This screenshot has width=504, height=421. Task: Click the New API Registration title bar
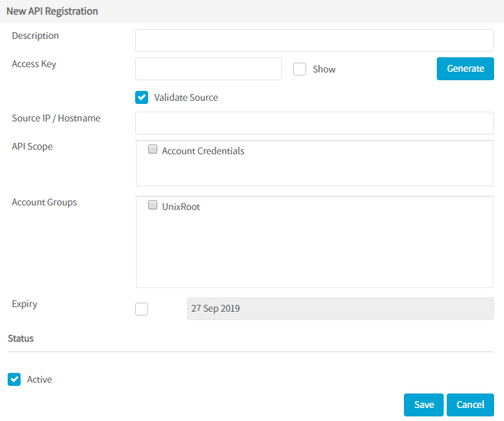click(53, 11)
